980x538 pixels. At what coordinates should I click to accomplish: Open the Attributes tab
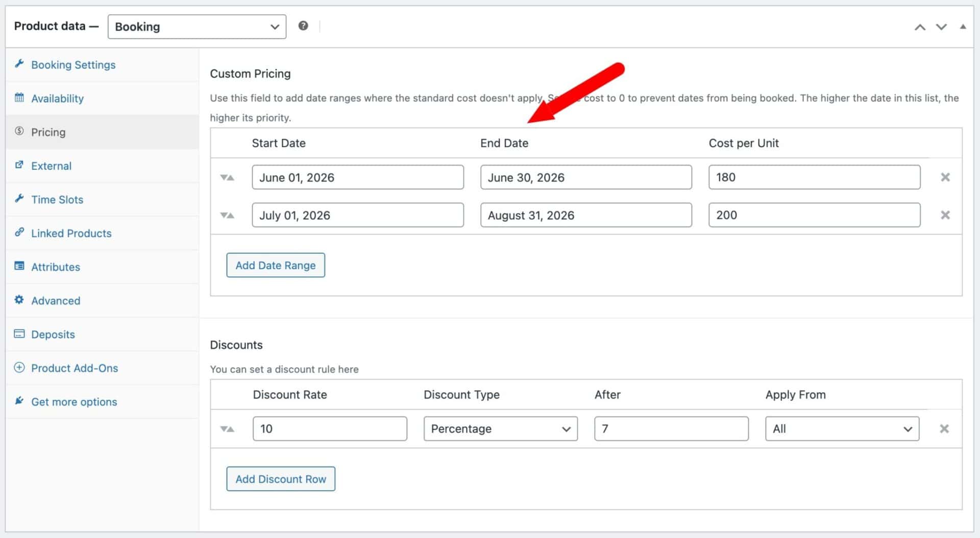102,267
